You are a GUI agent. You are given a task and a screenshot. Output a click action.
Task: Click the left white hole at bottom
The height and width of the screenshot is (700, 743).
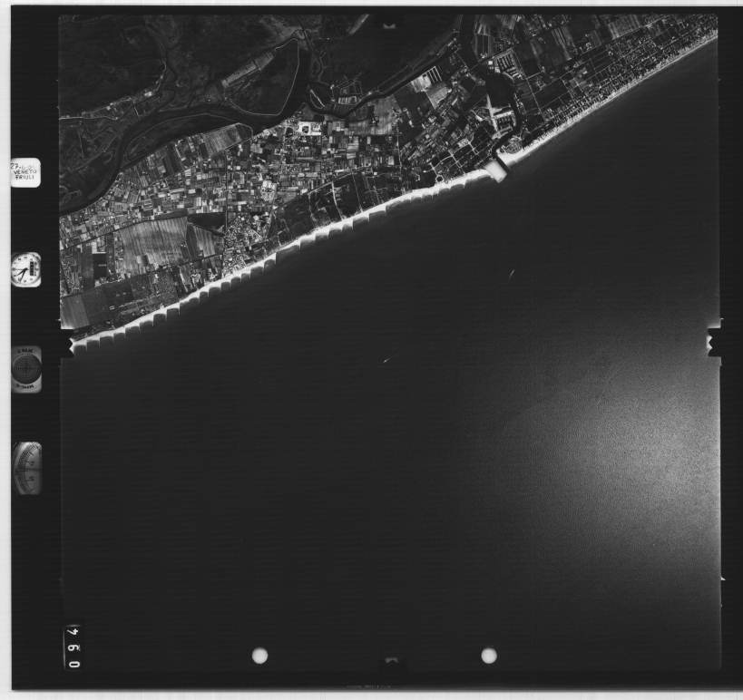pyautogui.click(x=259, y=656)
